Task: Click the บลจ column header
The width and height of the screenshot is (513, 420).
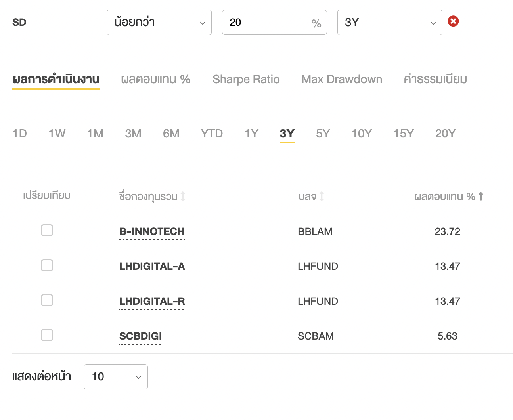Action: (307, 196)
